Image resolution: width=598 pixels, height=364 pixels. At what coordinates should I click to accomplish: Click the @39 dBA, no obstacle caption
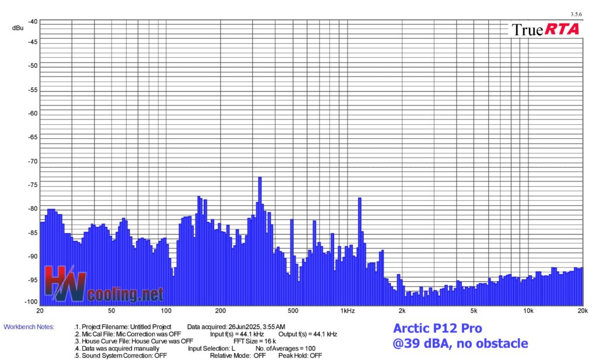click(460, 344)
